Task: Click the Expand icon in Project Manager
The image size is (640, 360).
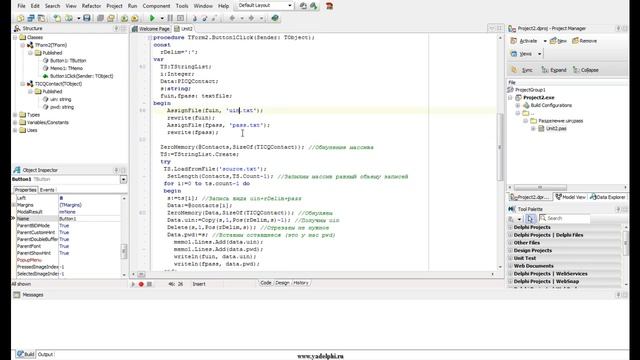Action: coord(544,70)
